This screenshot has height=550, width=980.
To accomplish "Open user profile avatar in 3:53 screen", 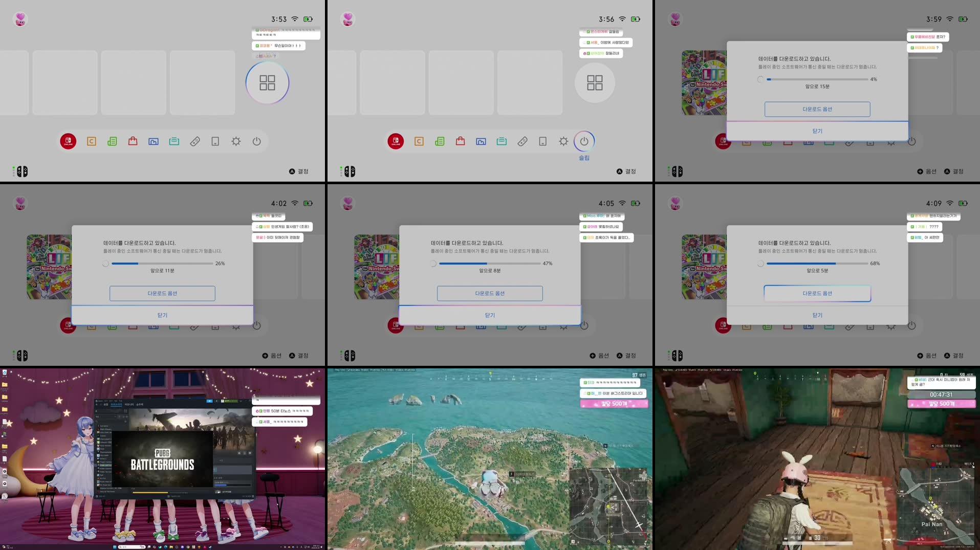I will coord(20,19).
